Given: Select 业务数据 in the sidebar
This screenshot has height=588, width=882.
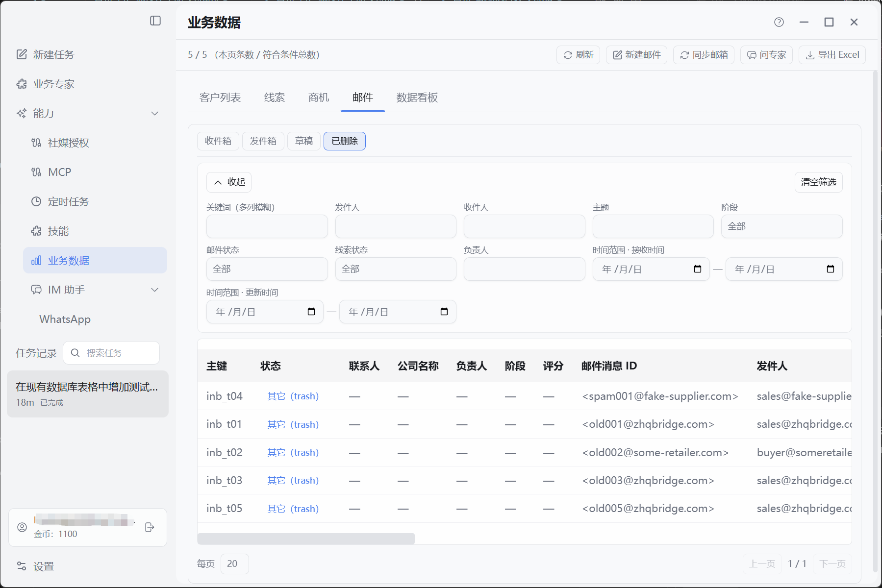Looking at the screenshot, I should pos(95,260).
